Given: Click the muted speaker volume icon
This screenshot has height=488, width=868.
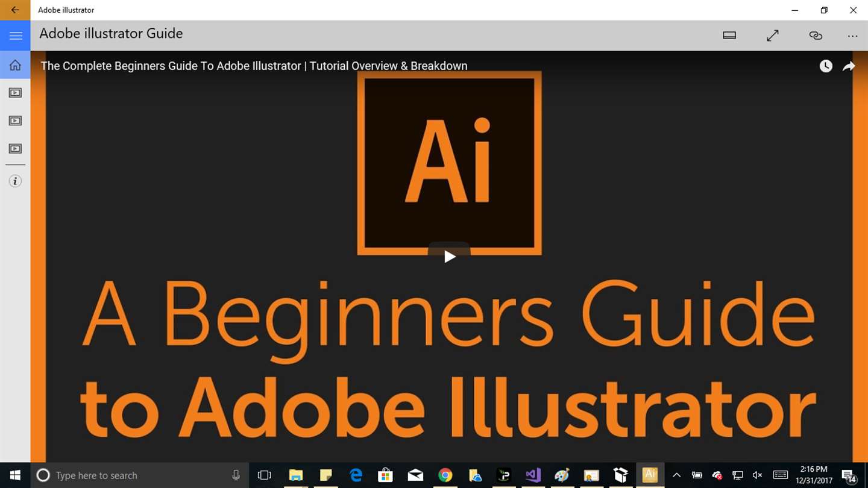Looking at the screenshot, I should 758,475.
